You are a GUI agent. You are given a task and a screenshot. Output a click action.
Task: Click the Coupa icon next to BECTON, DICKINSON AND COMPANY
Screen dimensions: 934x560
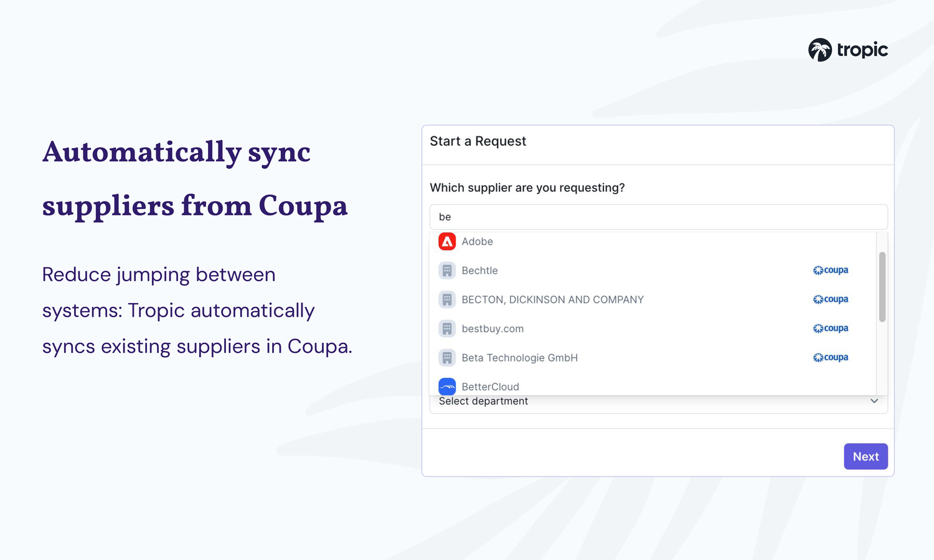pos(831,299)
